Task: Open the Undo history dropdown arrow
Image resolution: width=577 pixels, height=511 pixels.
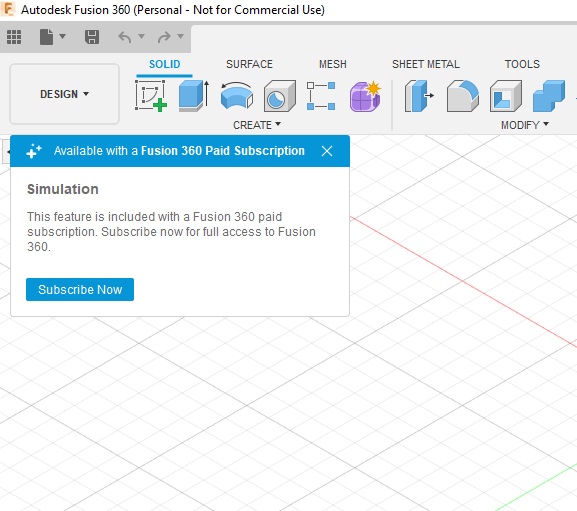Action: (x=141, y=36)
